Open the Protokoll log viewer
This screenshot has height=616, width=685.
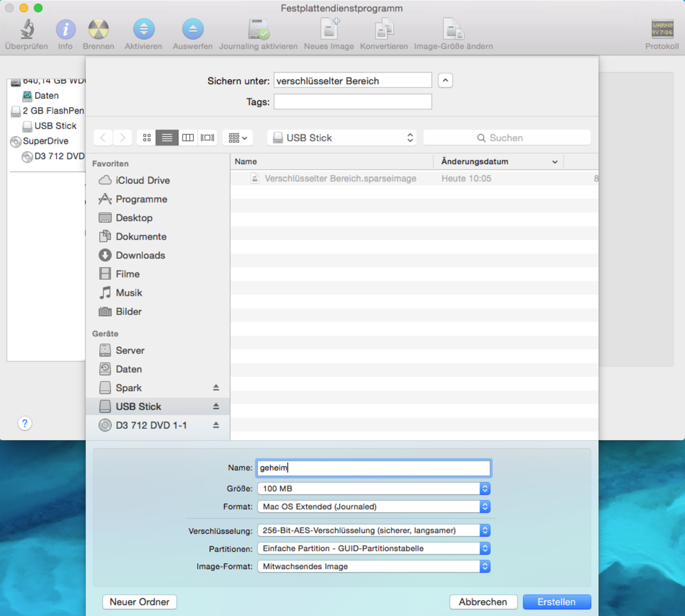point(662,30)
